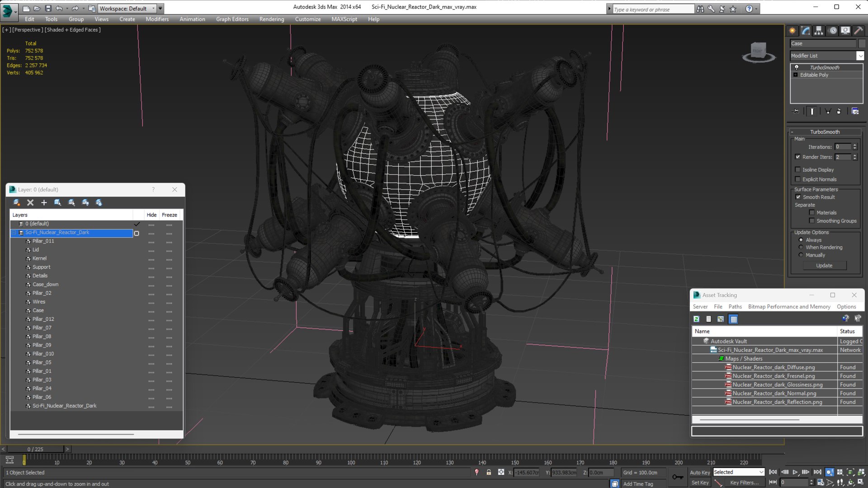
Task: Open the Modifier List dropdown
Action: (860, 56)
